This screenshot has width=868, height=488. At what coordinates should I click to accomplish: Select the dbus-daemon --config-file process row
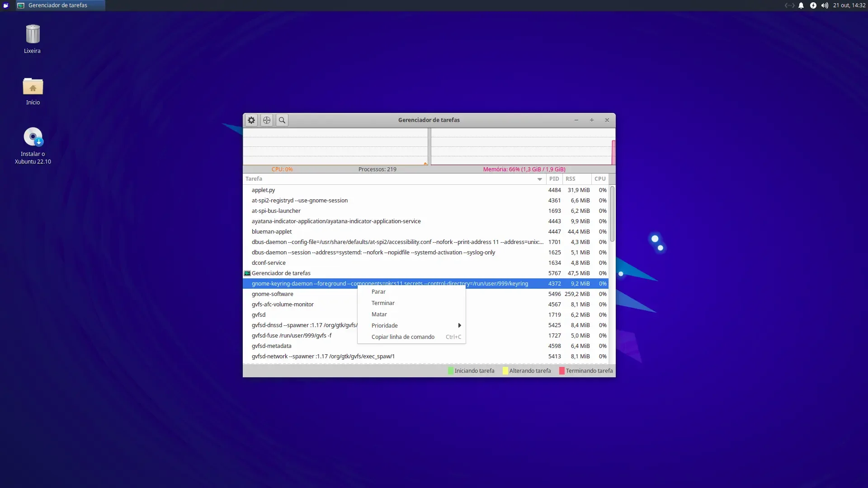coord(425,242)
